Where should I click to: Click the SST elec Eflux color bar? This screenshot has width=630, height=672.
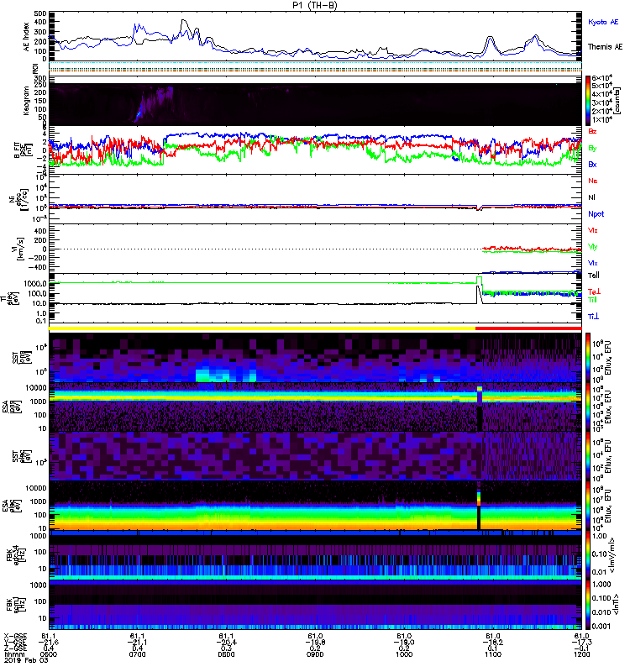(588, 456)
